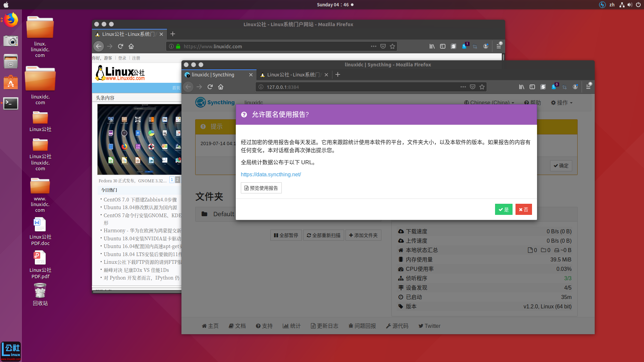Open CentOS 7.0 下搭建Zabbix4.0步骤 article
Viewport: 644px width, 362px height.
[140, 200]
